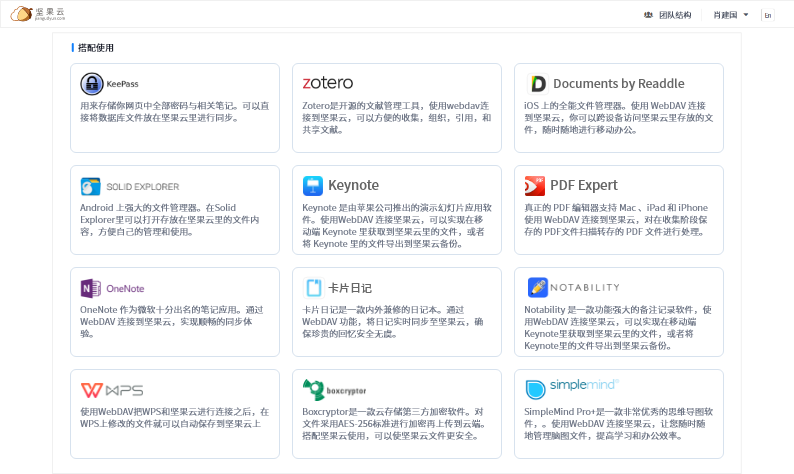Click the WPS red W logo
This screenshot has height=474, width=794.
tap(92, 390)
